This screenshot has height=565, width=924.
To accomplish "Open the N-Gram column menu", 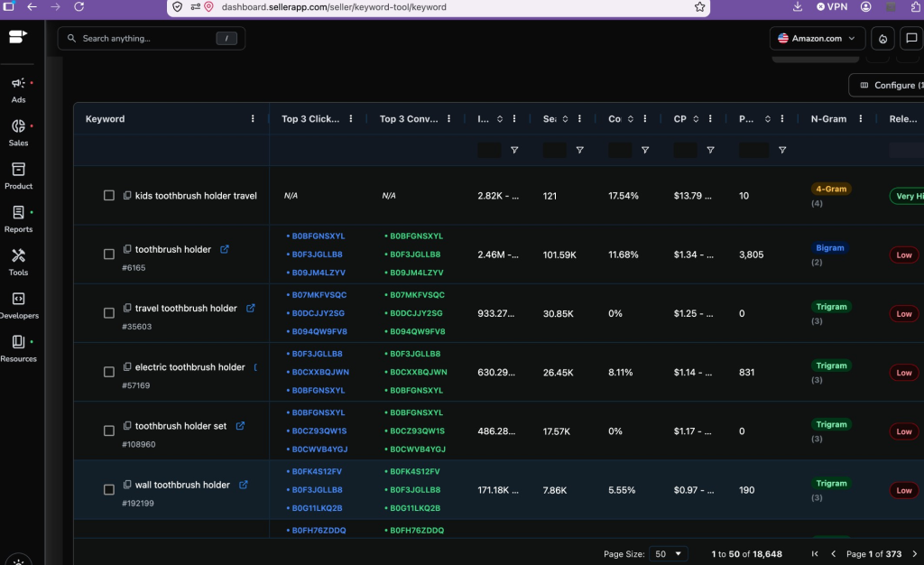I will coord(860,119).
